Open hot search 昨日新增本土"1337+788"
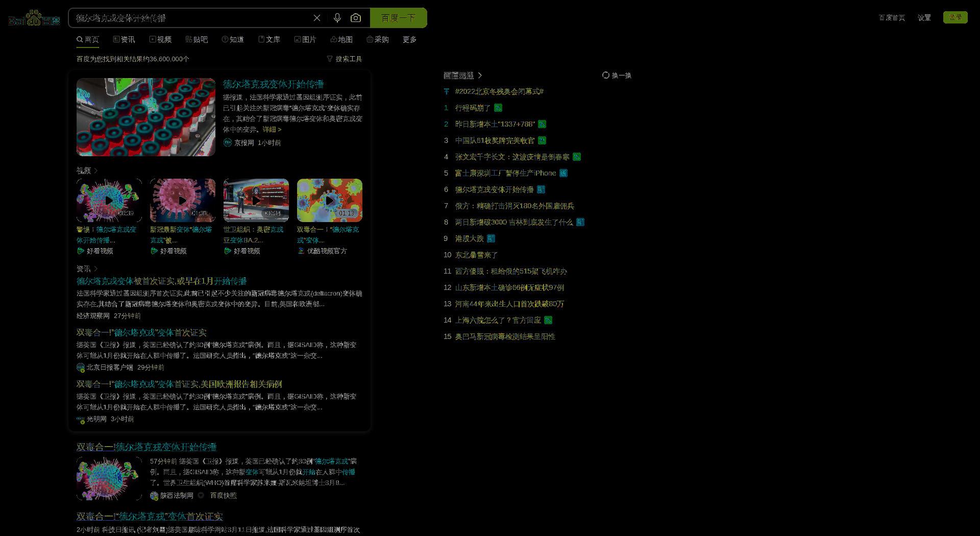The width and height of the screenshot is (980, 536). point(495,124)
